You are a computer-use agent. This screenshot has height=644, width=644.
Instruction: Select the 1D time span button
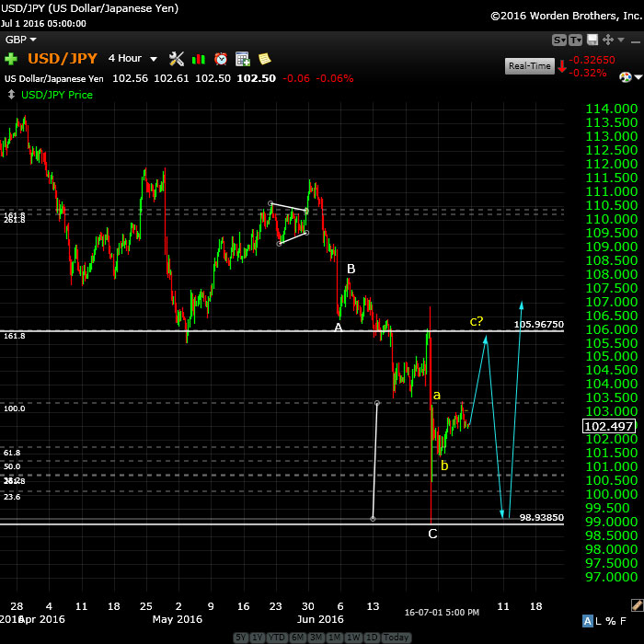tap(372, 637)
